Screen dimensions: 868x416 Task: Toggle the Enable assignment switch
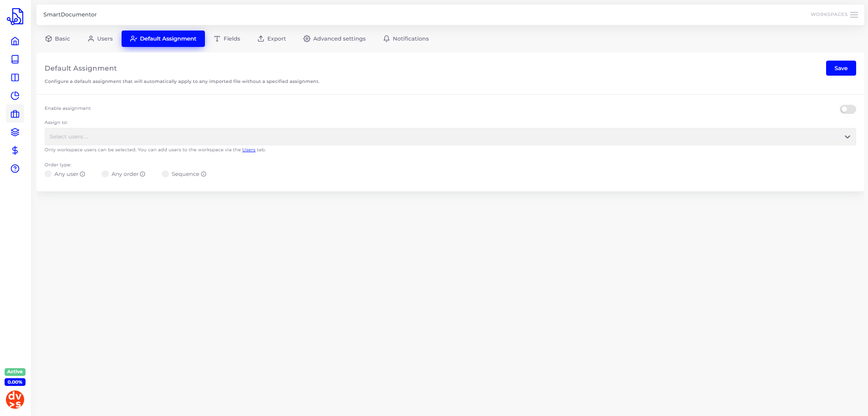click(x=848, y=109)
